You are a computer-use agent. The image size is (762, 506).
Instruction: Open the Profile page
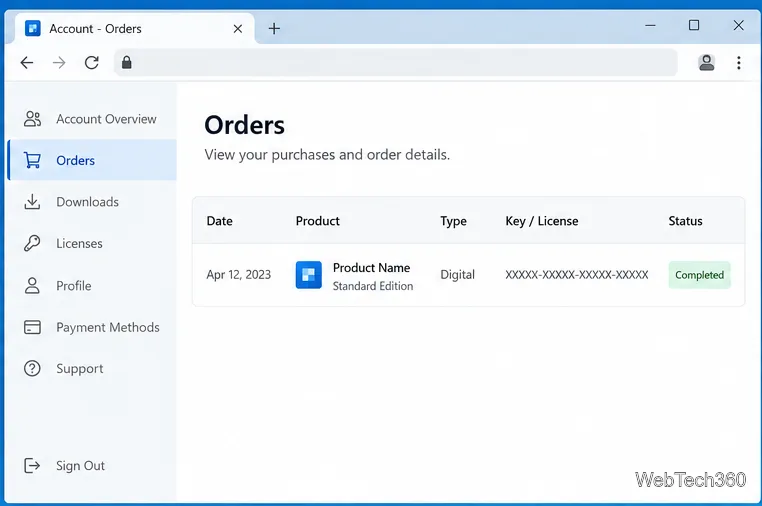click(x=92, y=285)
